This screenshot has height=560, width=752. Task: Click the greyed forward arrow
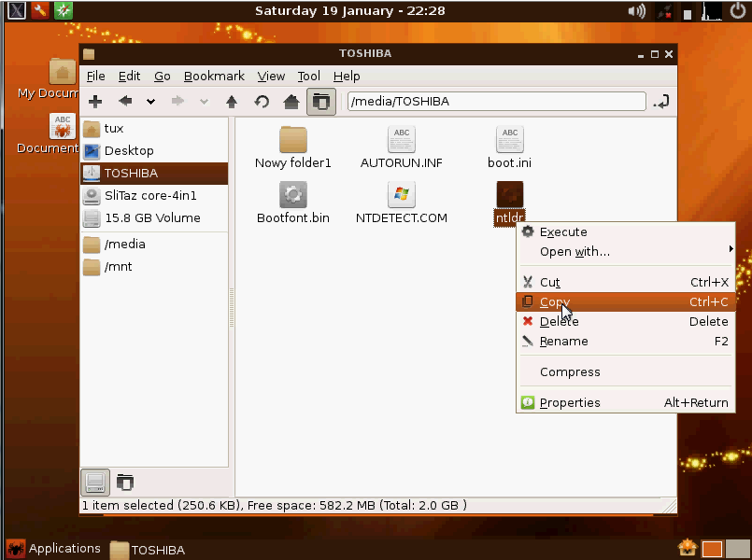(177, 101)
